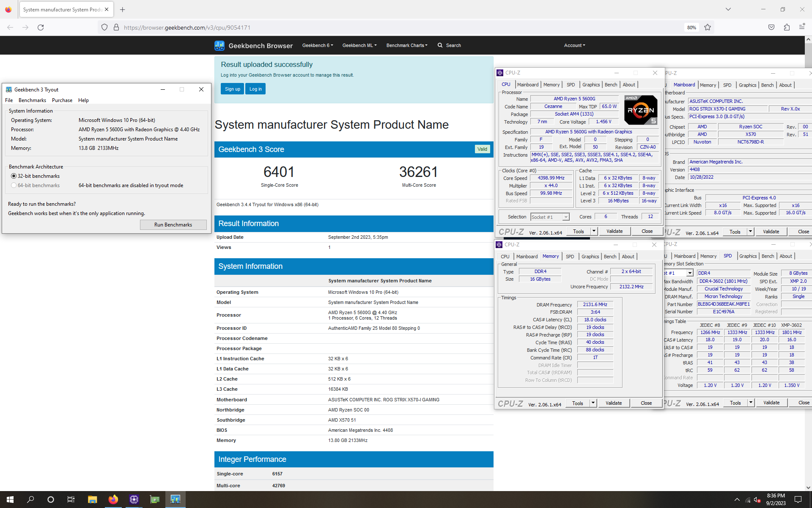Show hidden tray icons chevron
This screenshot has width=812, height=508.
click(737, 500)
